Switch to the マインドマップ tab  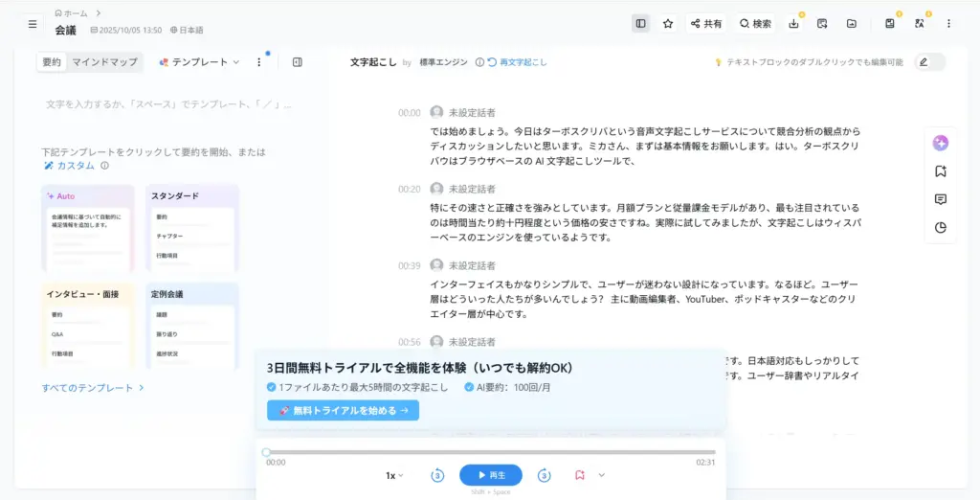tap(104, 62)
